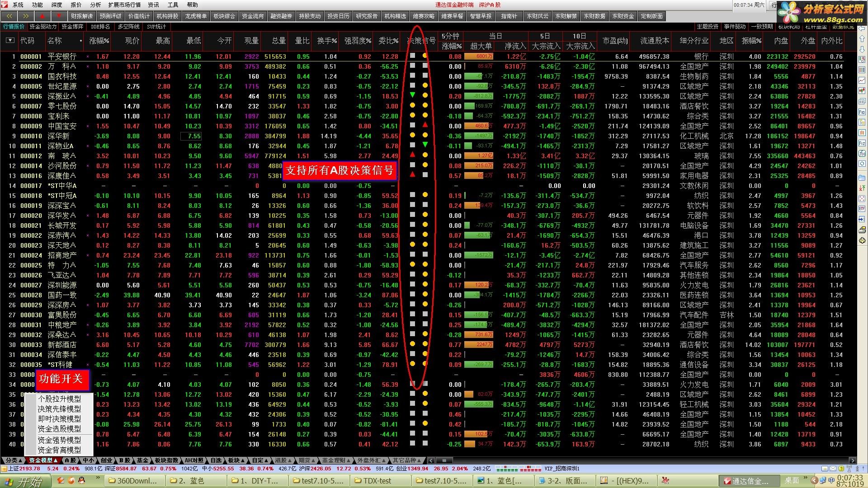868x488 pixels.
Task: Toggle 决策先锋模型 in the popup menu
Action: (x=59, y=409)
